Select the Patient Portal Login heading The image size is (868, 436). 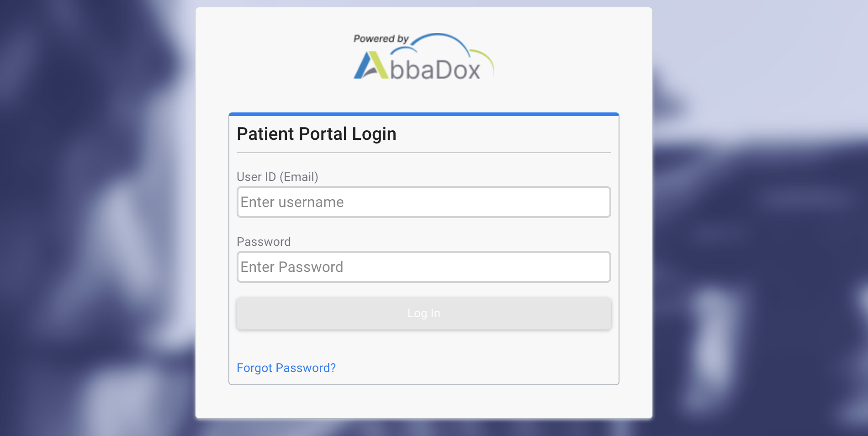[x=316, y=134]
